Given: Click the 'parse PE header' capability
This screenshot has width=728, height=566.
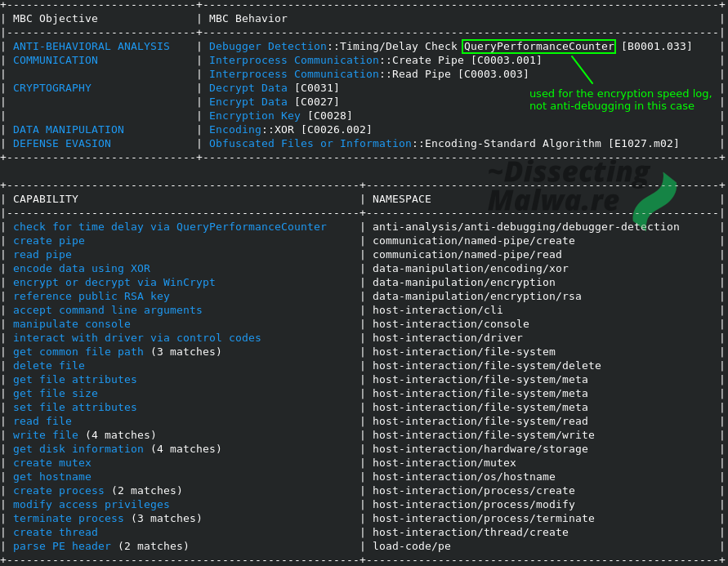Looking at the screenshot, I should tap(62, 546).
